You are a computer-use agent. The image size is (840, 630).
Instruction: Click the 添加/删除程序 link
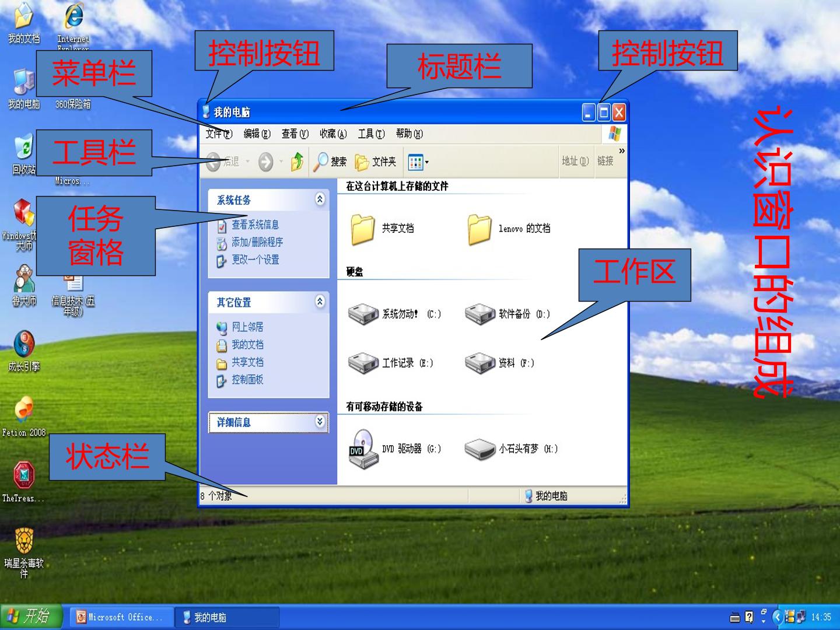(x=257, y=242)
